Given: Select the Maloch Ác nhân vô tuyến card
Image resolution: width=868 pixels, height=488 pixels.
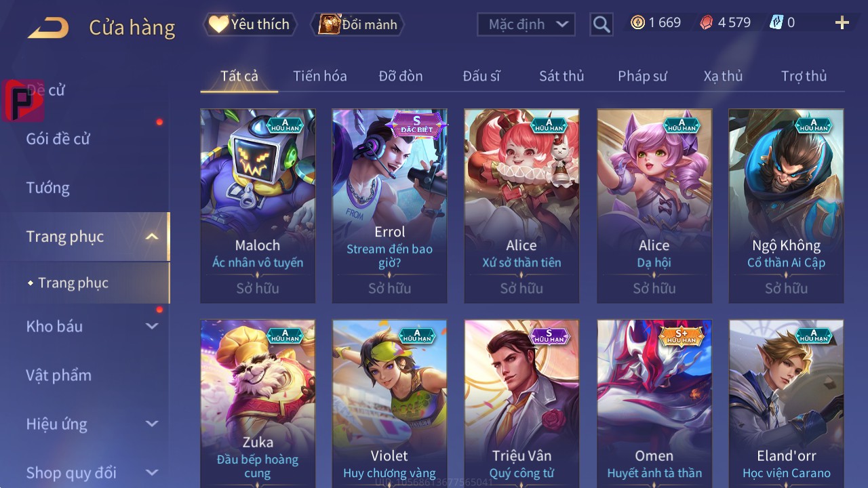Looking at the screenshot, I should [258, 206].
